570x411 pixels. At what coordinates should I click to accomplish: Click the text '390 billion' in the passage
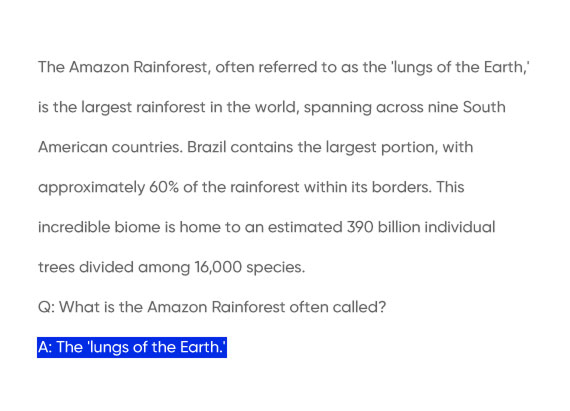click(384, 227)
